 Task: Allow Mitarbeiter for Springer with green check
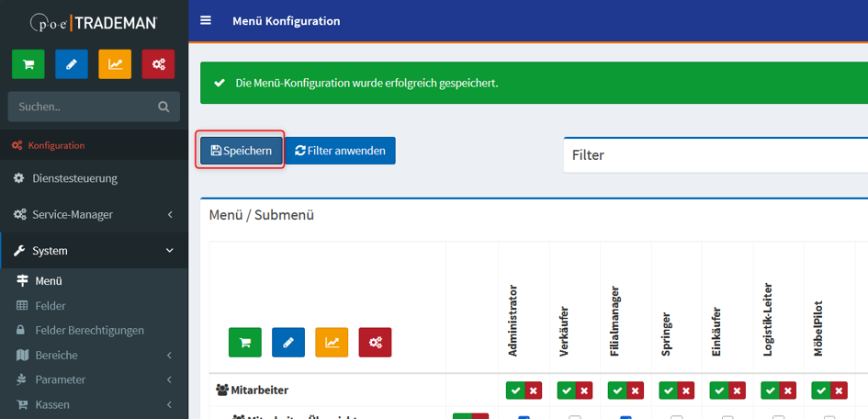[668, 391]
